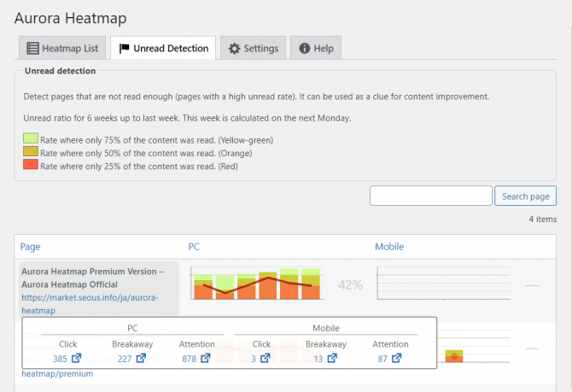Open PC Attention heatmap external link icon
This screenshot has height=392, width=572.
206,358
